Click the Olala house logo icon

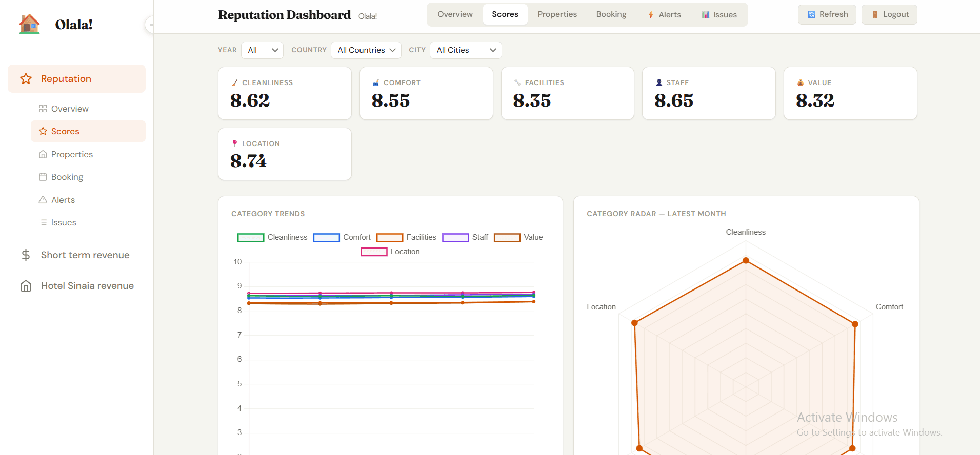coord(29,24)
